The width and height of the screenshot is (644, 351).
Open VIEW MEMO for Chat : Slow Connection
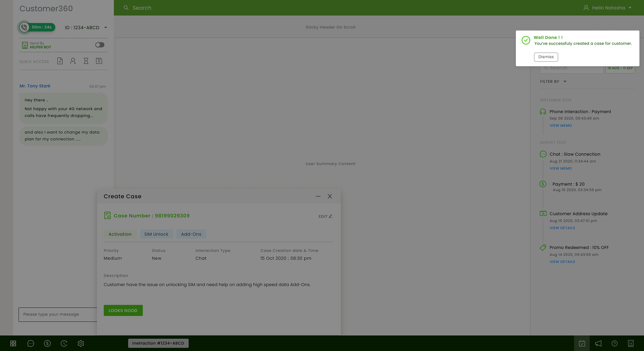point(561,168)
